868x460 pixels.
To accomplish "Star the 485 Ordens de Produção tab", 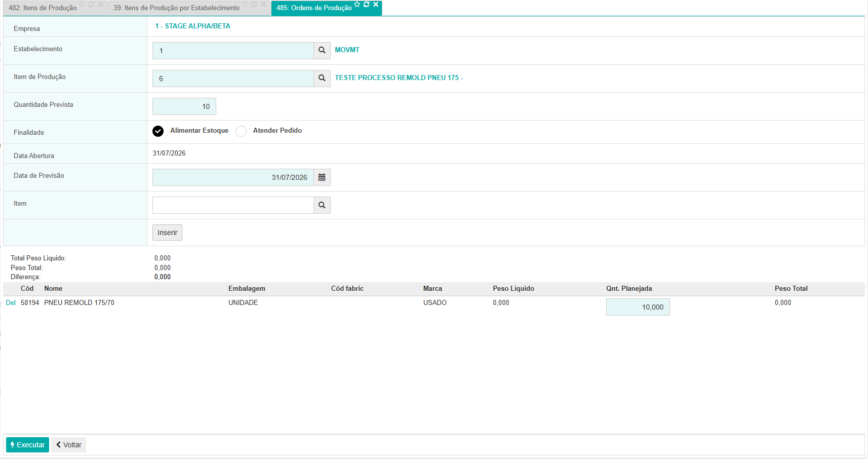I will pos(357,5).
